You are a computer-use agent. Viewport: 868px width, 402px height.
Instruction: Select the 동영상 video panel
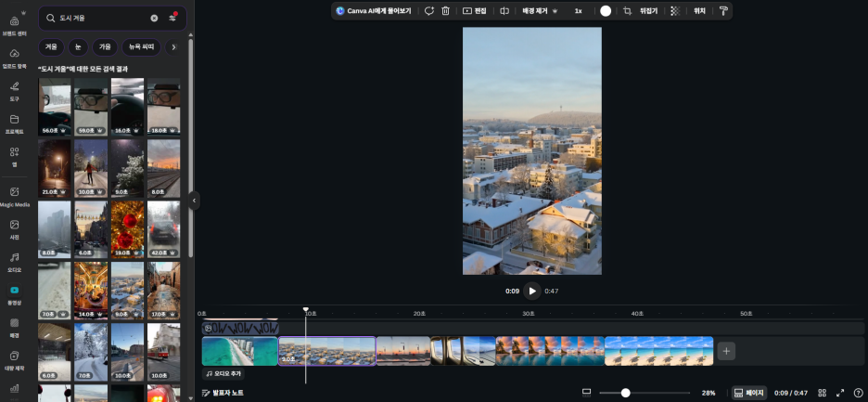point(15,294)
